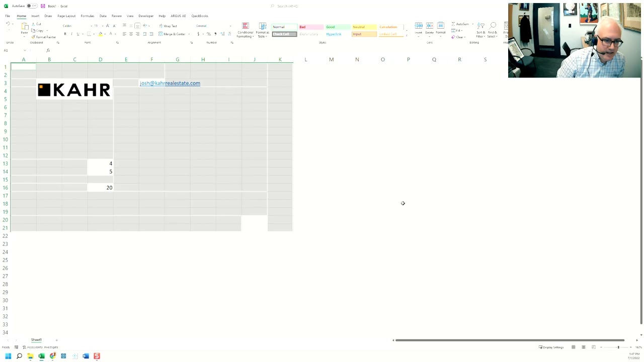Select the Format Painter tool

44,37
